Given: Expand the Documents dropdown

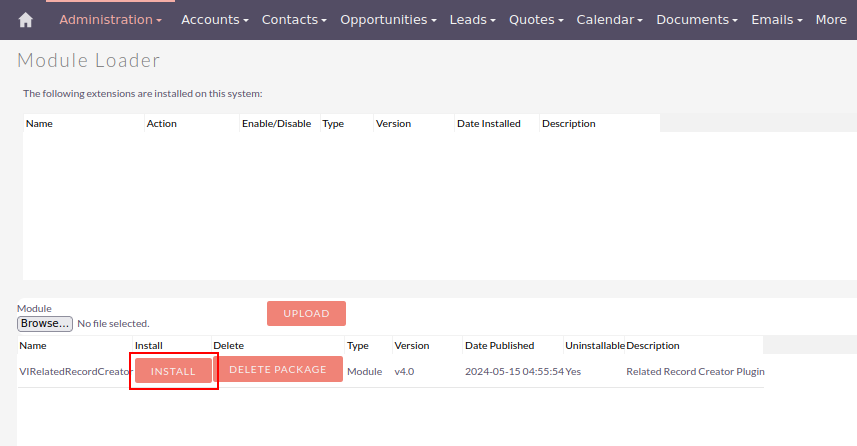Looking at the screenshot, I should (x=697, y=20).
